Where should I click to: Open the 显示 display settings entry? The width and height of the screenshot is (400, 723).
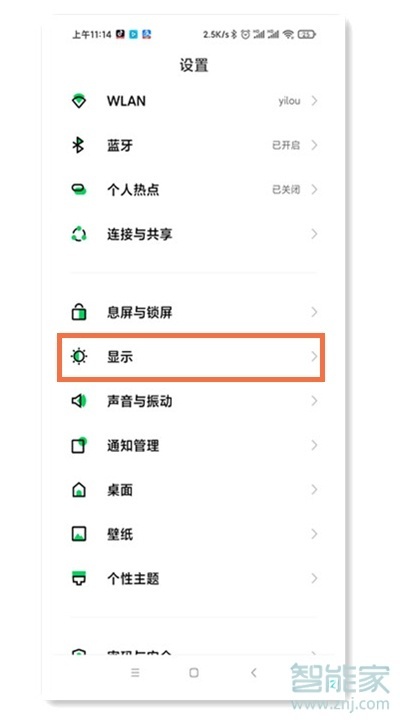191,357
